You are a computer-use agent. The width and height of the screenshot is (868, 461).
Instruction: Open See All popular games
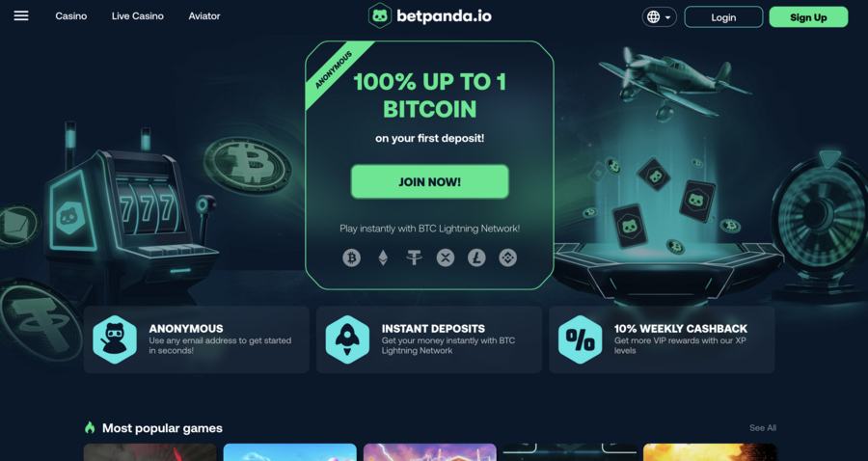763,428
